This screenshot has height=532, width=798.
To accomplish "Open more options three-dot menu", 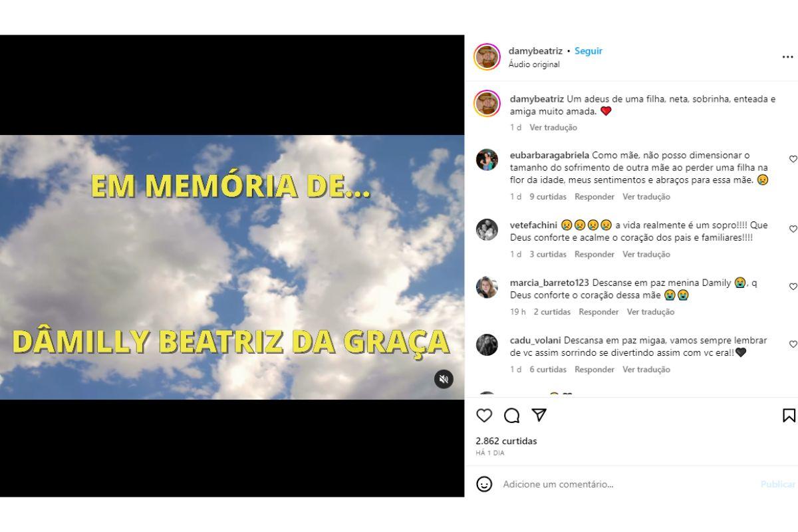I will 788,57.
